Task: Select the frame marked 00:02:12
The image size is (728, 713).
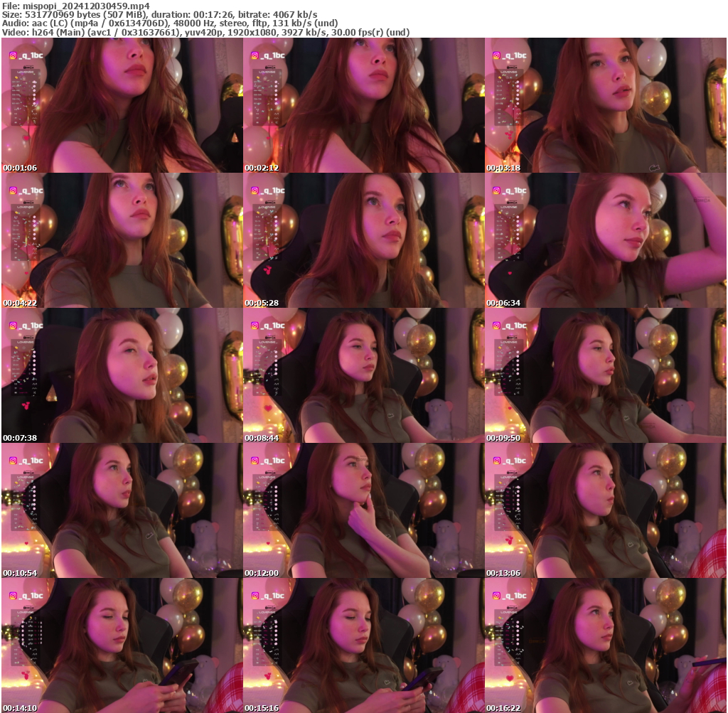Action: (x=363, y=105)
